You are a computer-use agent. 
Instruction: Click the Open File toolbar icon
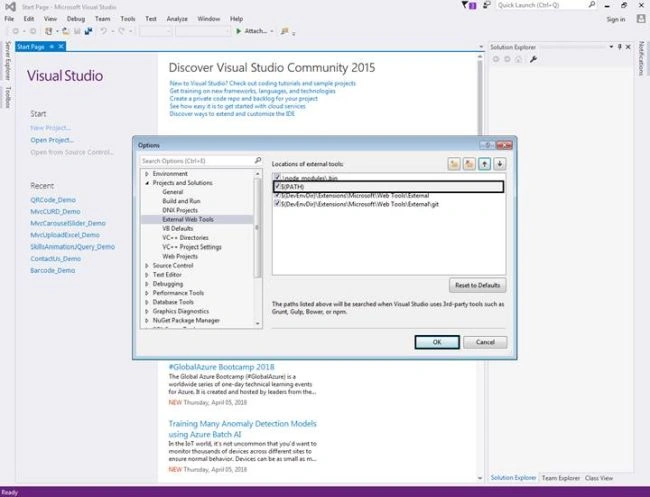pyautogui.click(x=65, y=31)
